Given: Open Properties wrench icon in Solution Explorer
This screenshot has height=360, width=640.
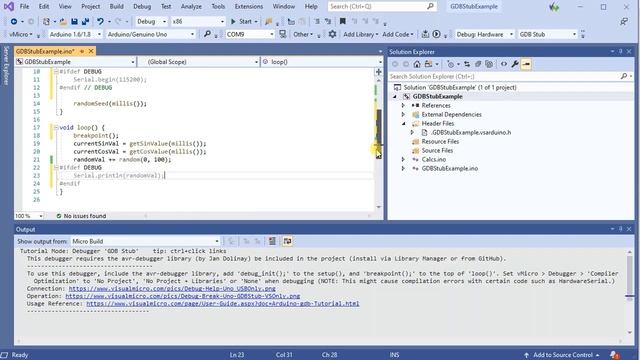Looking at the screenshot, I should [515, 64].
